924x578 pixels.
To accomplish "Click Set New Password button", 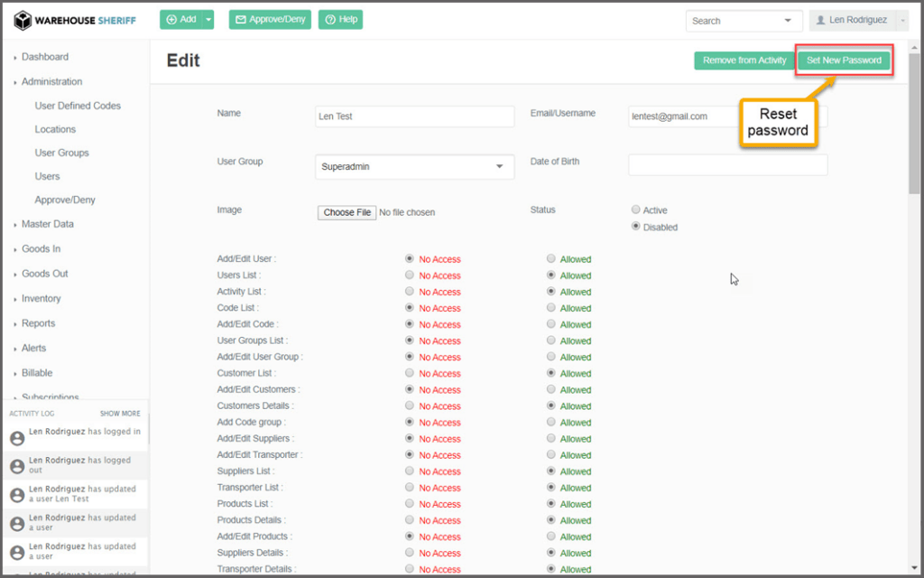I will [844, 61].
